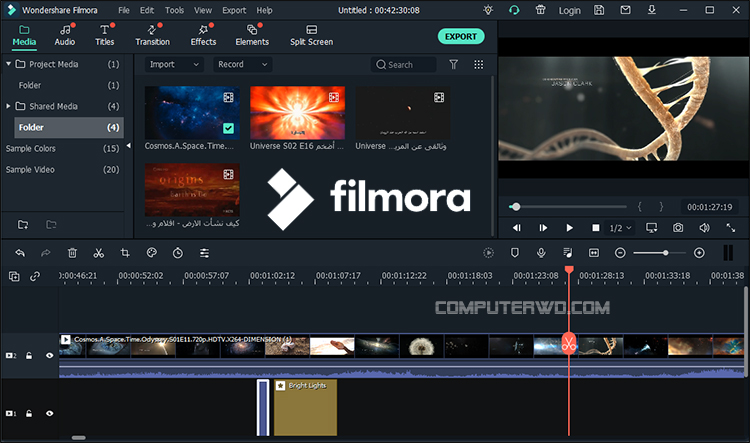Click the undo arrow in timeline toolbar

pyautogui.click(x=20, y=253)
